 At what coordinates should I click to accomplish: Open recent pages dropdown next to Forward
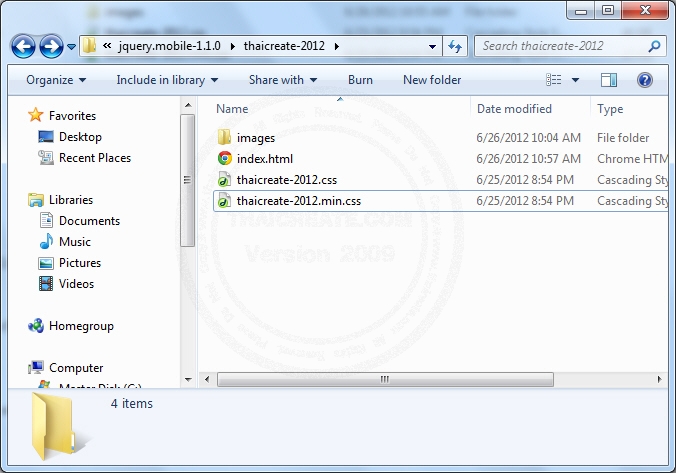(x=72, y=46)
